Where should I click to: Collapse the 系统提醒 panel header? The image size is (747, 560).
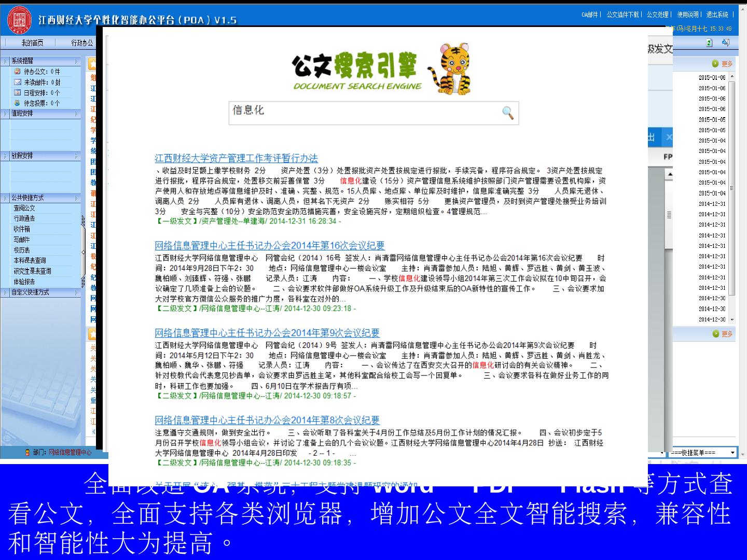[x=40, y=61]
